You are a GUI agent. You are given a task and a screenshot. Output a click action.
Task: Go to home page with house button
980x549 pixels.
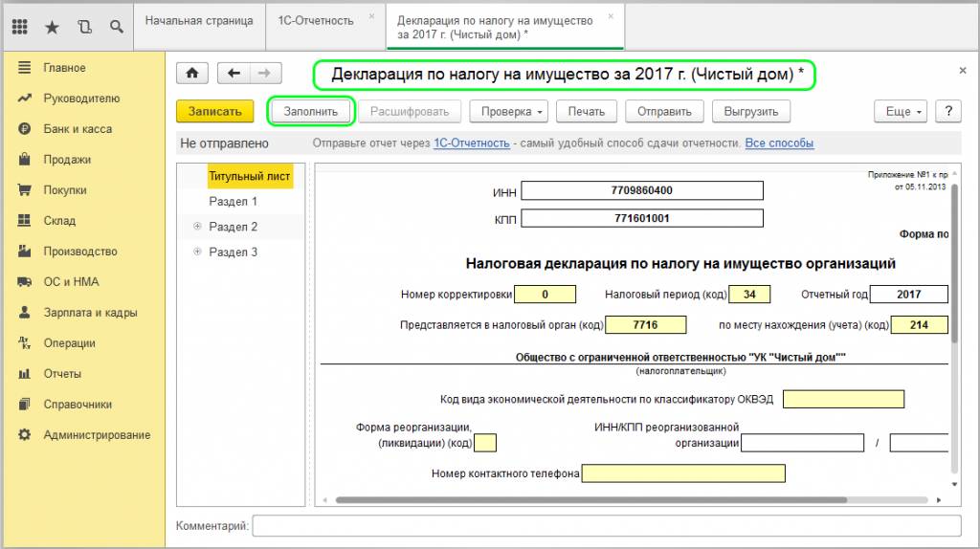point(191,73)
